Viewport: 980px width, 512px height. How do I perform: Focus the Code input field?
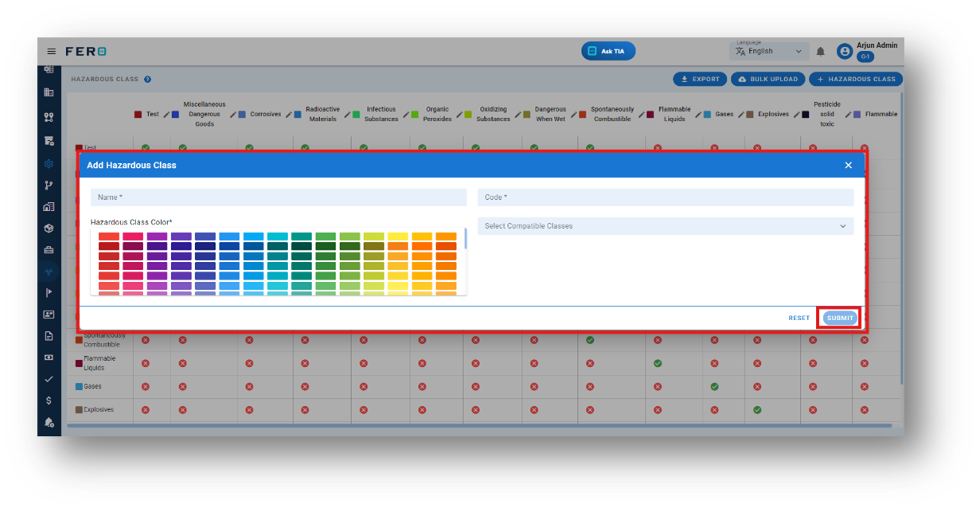click(x=666, y=197)
